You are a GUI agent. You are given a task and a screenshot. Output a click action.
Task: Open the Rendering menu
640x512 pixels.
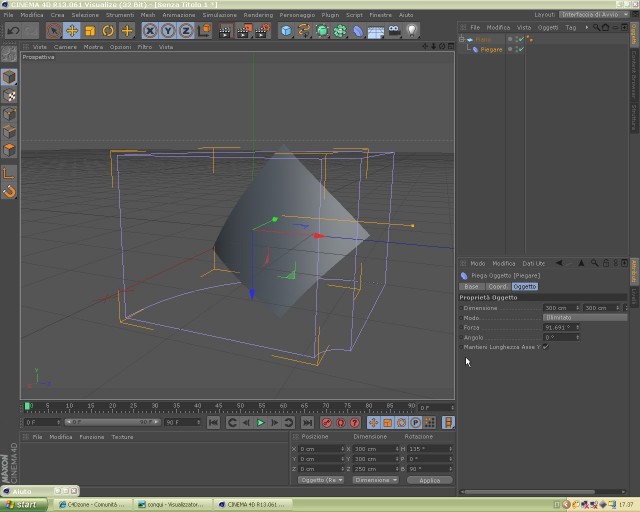pos(258,15)
